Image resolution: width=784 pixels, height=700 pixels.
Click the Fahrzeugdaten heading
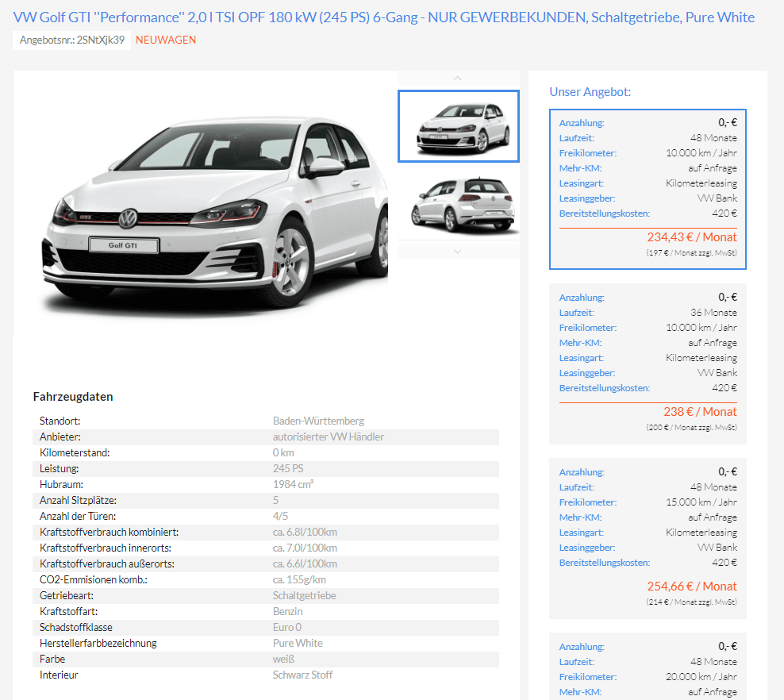[73, 397]
